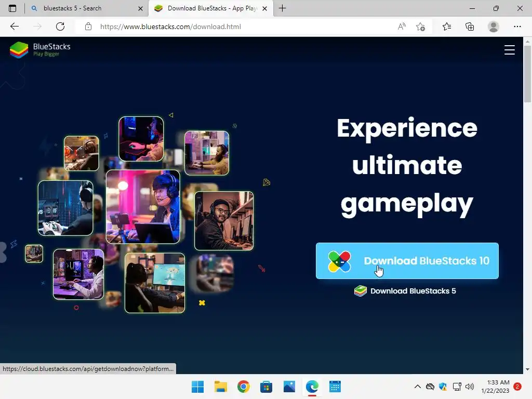
Task: Open the notification badge showing 2
Action: coord(517,387)
